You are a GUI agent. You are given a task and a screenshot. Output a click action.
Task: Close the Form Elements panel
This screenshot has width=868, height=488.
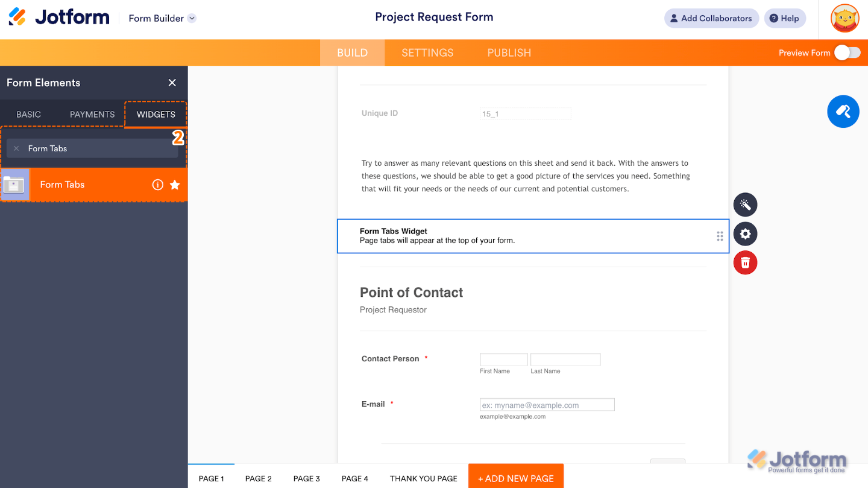click(172, 83)
